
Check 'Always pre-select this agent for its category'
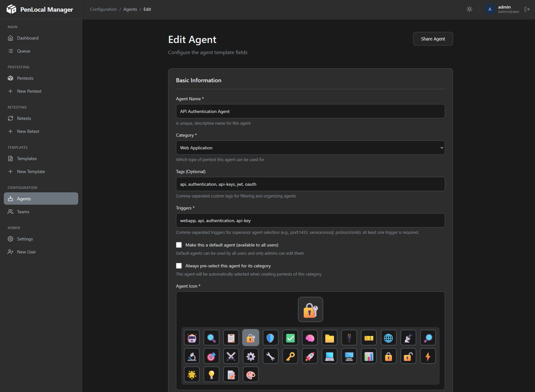[x=179, y=266]
